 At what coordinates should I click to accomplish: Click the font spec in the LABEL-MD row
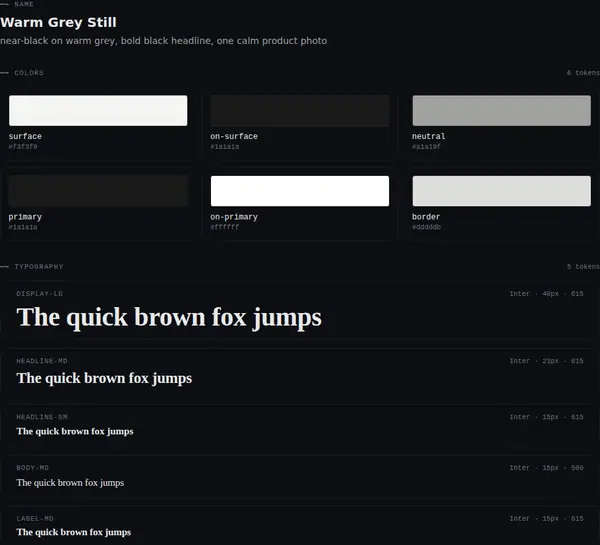546,519
